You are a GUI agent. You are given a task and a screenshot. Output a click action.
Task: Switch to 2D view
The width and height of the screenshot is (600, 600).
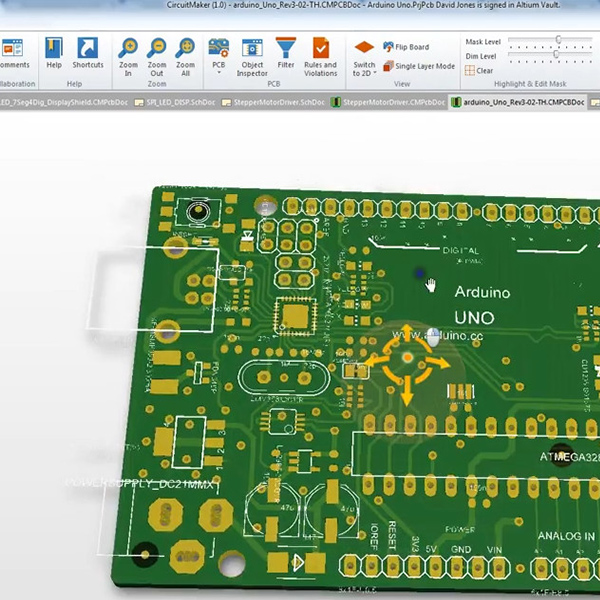point(364,54)
